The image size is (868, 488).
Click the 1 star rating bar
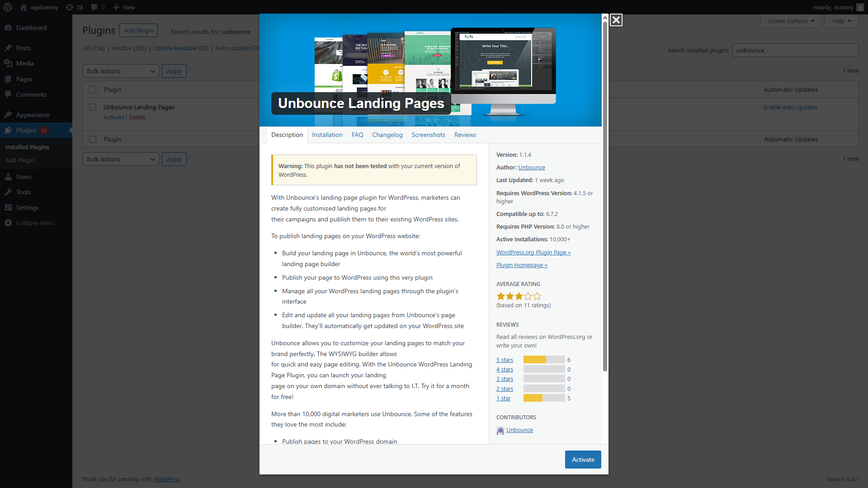(x=544, y=398)
